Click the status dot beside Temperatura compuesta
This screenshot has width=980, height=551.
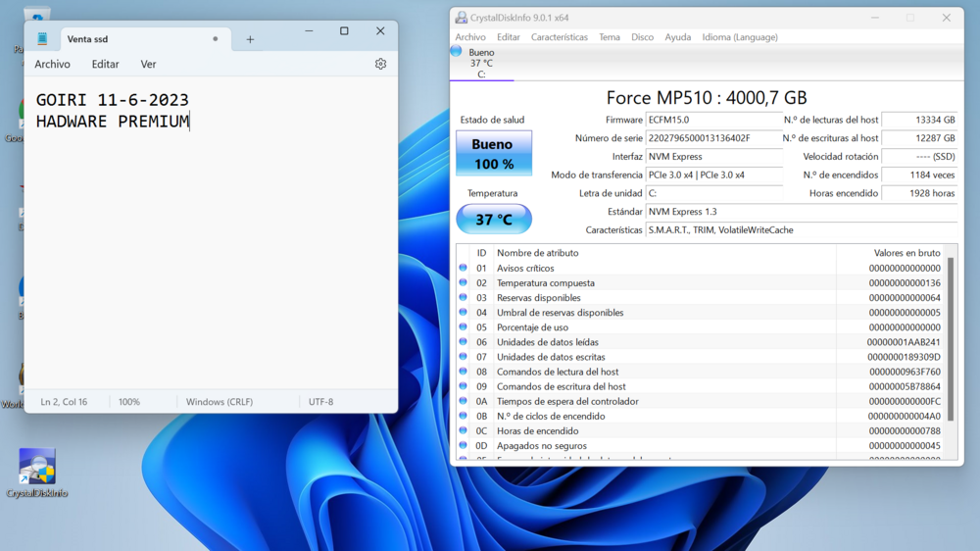[464, 282]
